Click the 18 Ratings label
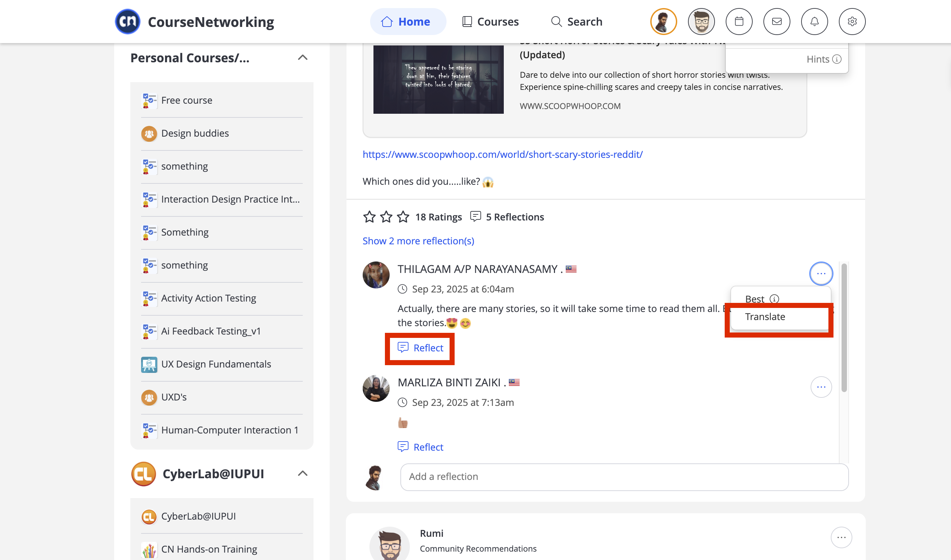Screen dimensions: 951x560 438,217
